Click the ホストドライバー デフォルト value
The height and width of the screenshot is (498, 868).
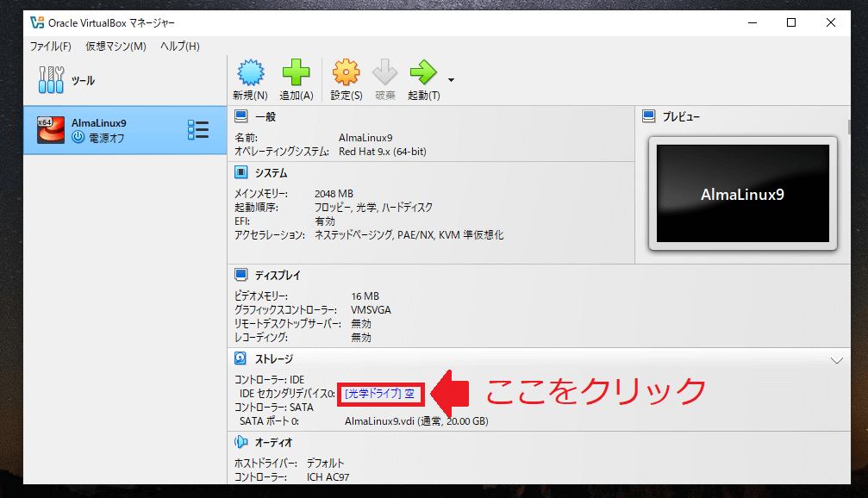[x=326, y=464]
